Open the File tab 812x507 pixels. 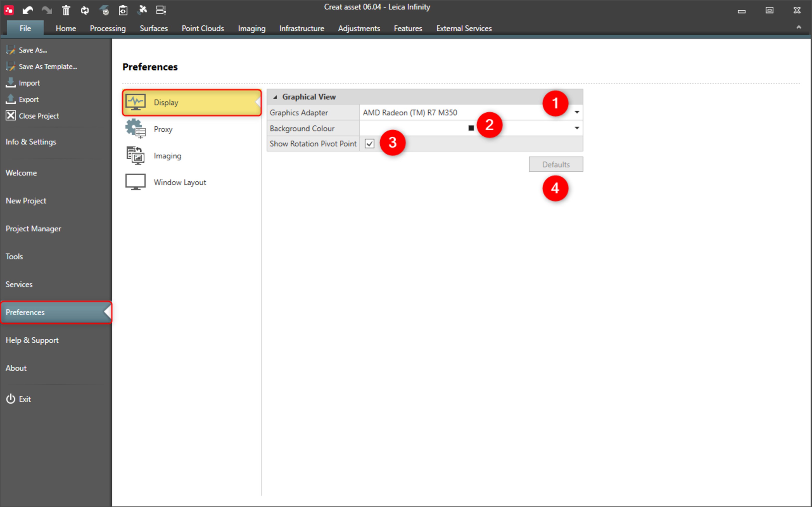click(25, 28)
